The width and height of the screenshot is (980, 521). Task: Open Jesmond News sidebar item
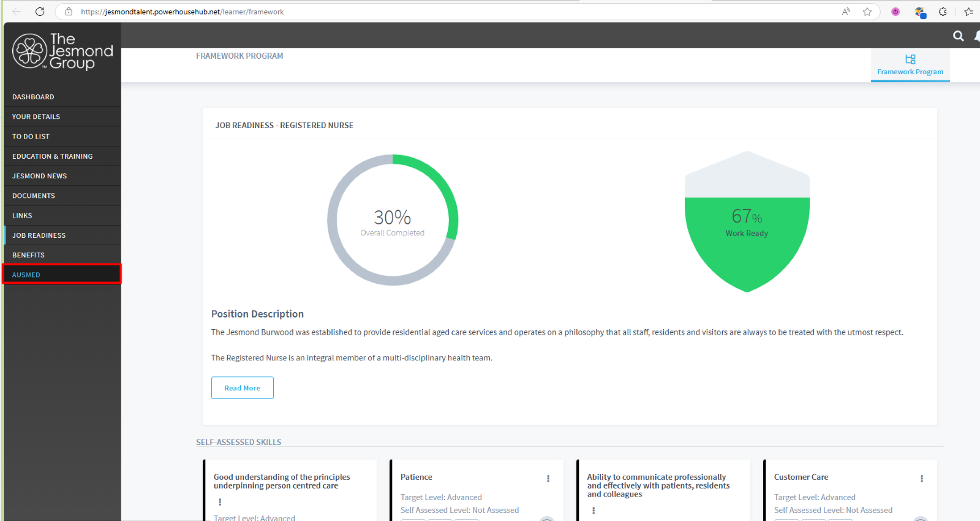tap(62, 176)
